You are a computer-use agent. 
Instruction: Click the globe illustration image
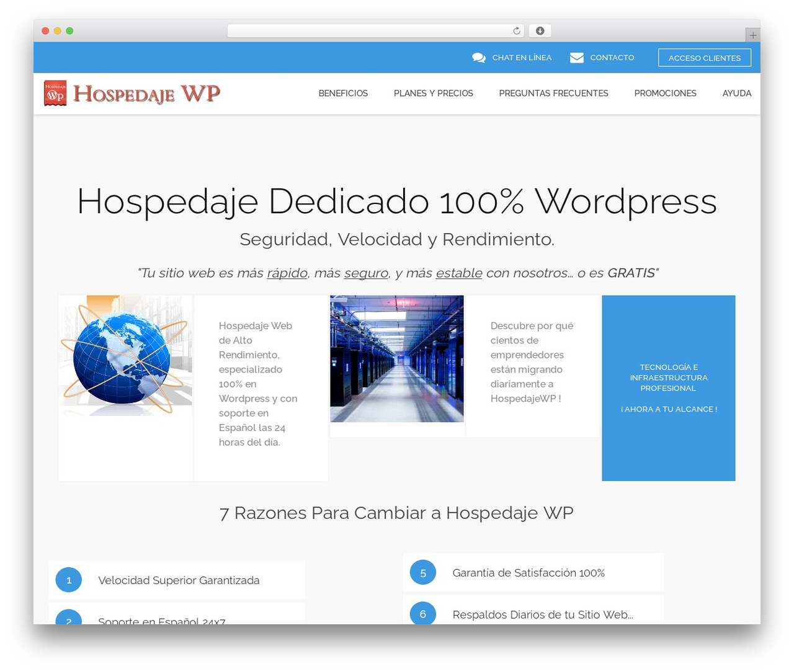tap(125, 355)
